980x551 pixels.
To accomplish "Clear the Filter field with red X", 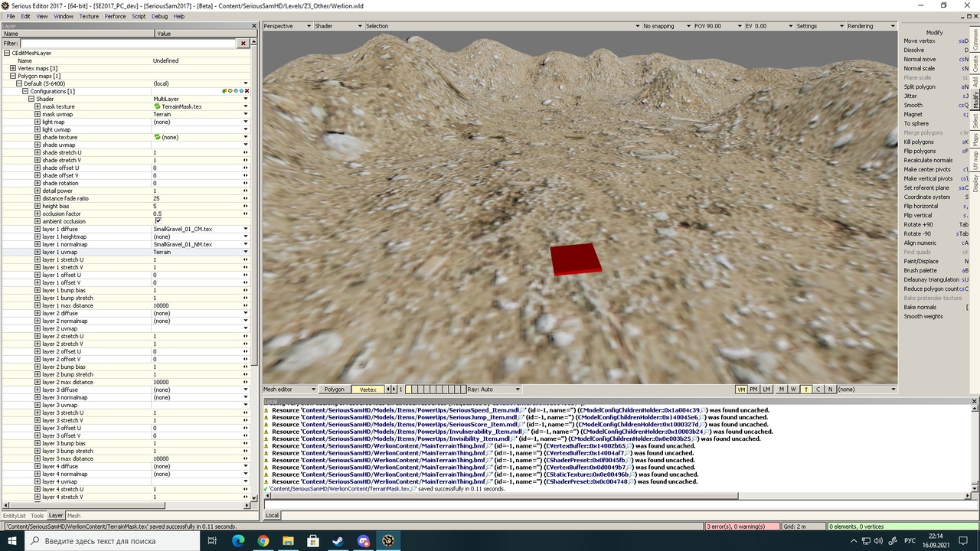I will [243, 44].
